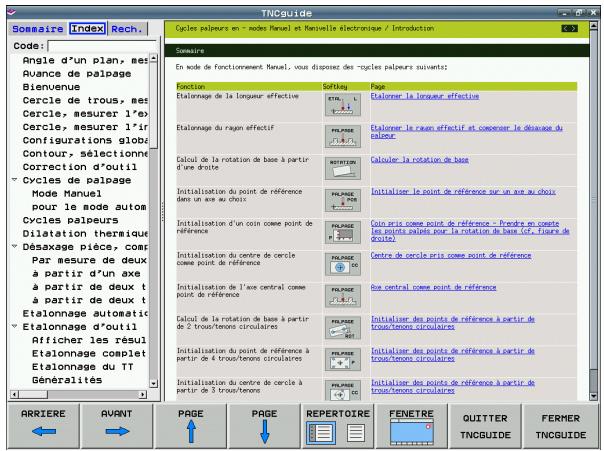Image resolution: width=604 pixels, height=451 pixels.
Task: Select Etalonnage complet index entry
Action: tap(89, 354)
